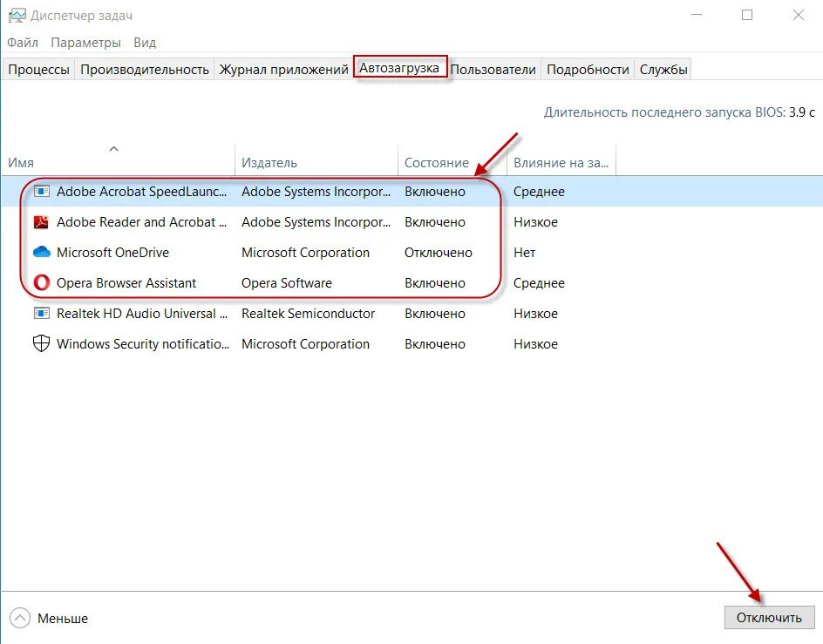Select the Автозагрузка tab

point(399,68)
